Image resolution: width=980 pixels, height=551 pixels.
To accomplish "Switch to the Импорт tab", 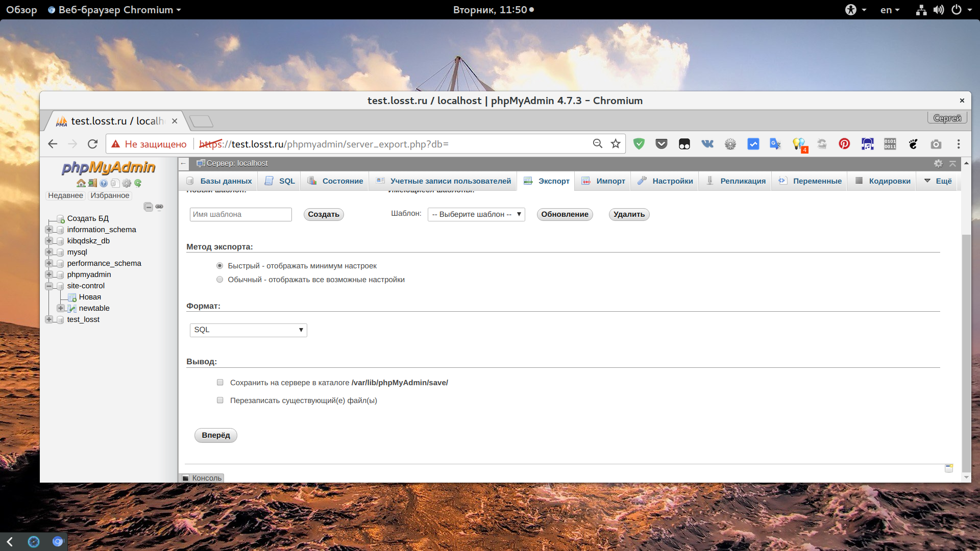I will click(603, 181).
